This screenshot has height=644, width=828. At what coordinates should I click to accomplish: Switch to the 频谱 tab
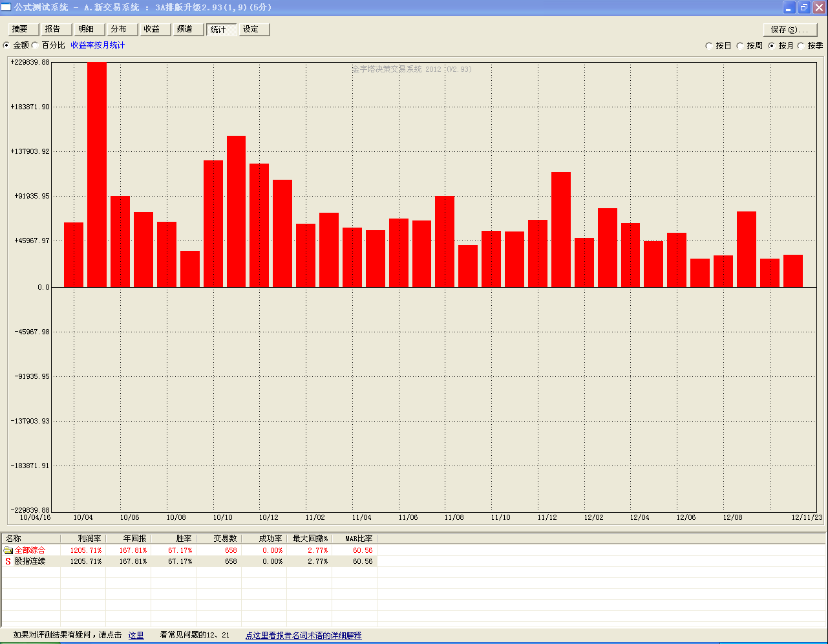point(188,29)
